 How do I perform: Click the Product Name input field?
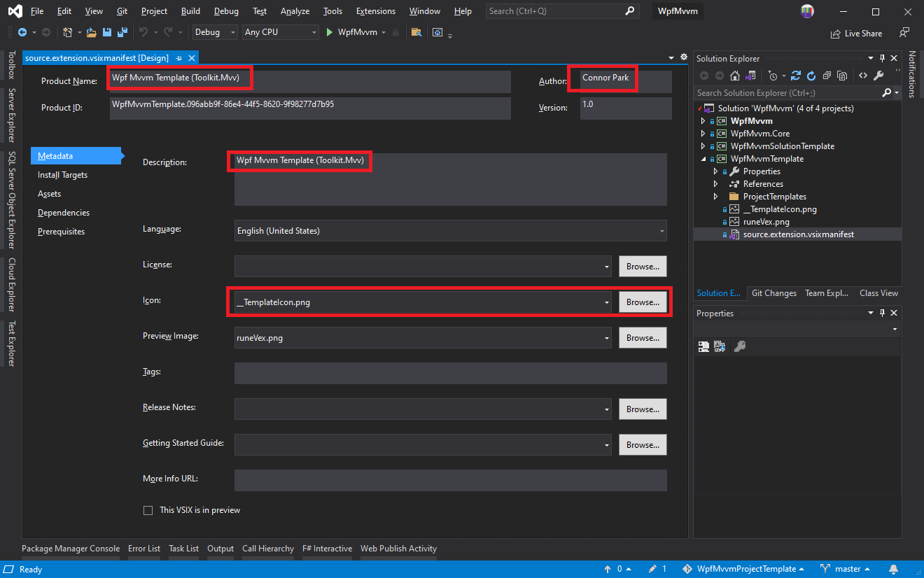pos(310,81)
